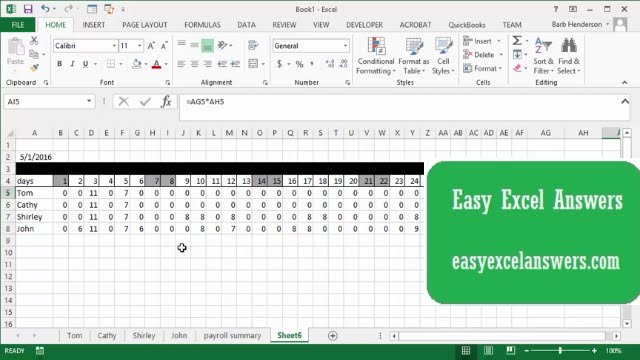This screenshot has height=360, width=640.
Task: Switch to the REVIEW tab
Action: [284, 25]
